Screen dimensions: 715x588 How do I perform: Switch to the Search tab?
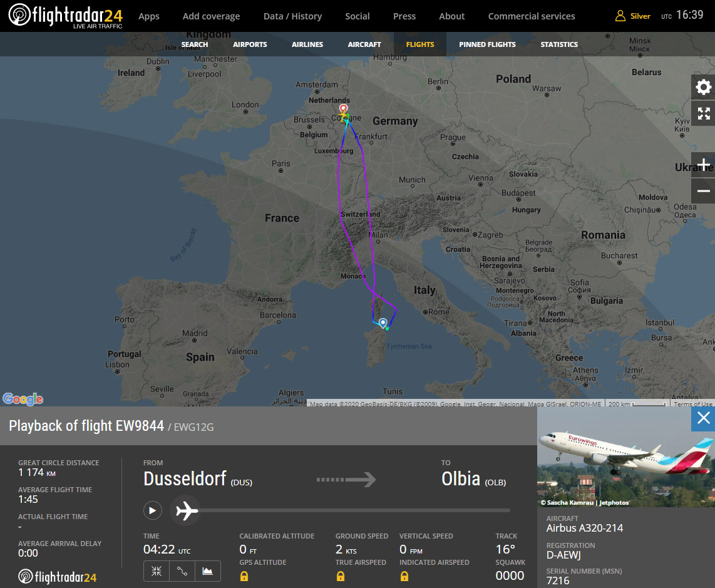[195, 44]
